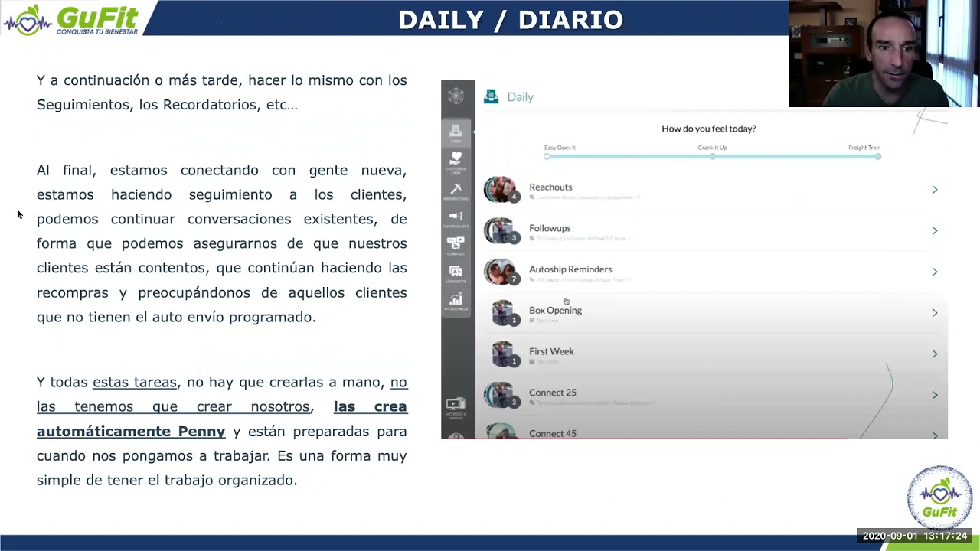This screenshot has height=551, width=980.
Task: Open the Daily sidebar icon
Action: click(456, 133)
